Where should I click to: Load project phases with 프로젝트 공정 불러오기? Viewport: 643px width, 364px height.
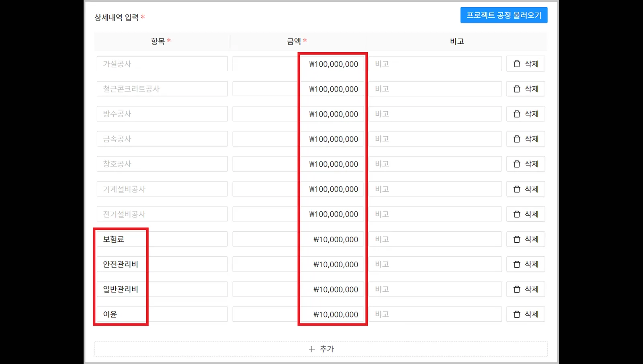(504, 15)
